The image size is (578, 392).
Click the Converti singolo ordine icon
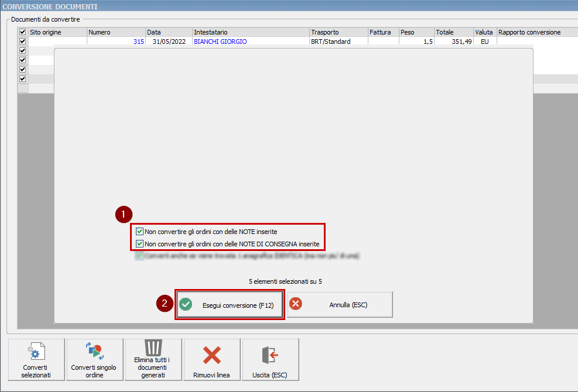(94, 352)
